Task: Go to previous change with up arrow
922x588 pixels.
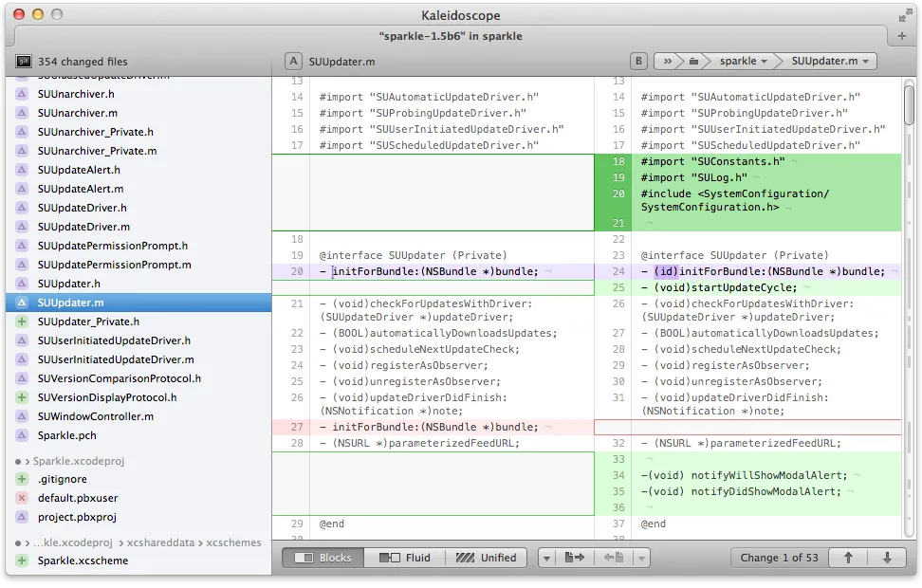Action: [x=848, y=558]
